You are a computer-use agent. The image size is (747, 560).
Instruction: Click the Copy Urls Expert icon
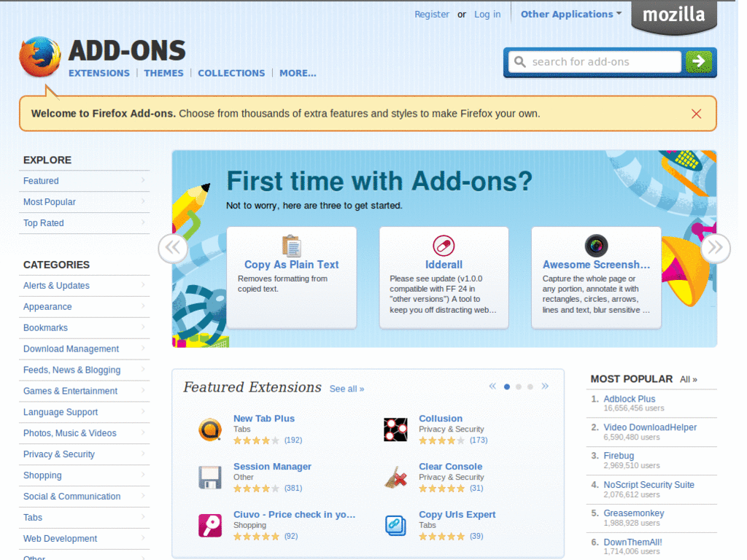tap(395, 526)
